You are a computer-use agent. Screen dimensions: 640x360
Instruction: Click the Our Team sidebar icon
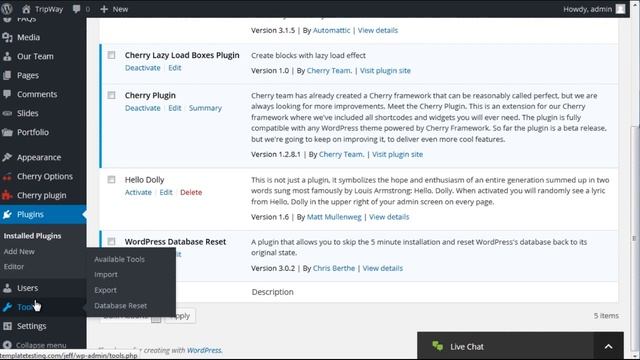click(x=7, y=56)
